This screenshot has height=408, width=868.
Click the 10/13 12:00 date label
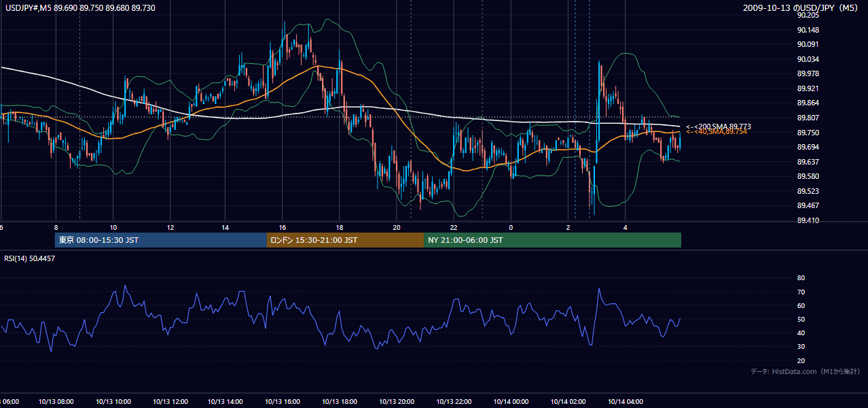click(170, 402)
